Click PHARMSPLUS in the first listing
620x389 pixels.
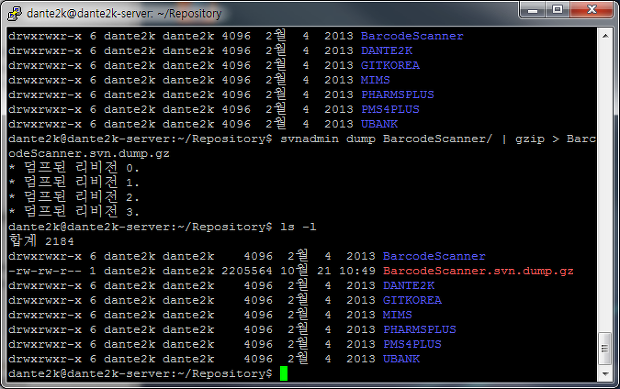point(398,94)
